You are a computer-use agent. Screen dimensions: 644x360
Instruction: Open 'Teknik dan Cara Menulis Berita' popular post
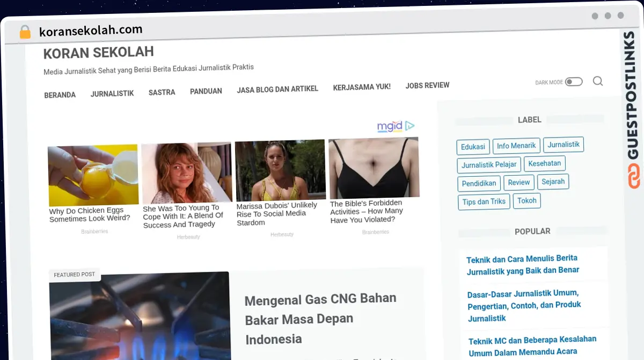[x=522, y=265]
